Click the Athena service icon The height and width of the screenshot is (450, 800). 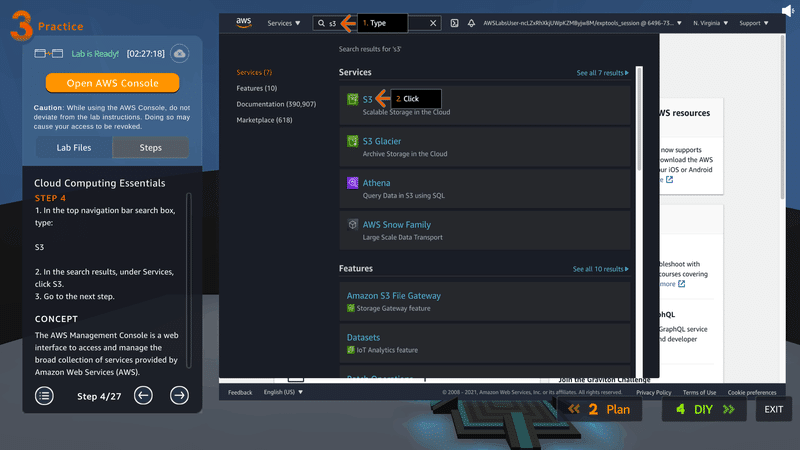(353, 183)
